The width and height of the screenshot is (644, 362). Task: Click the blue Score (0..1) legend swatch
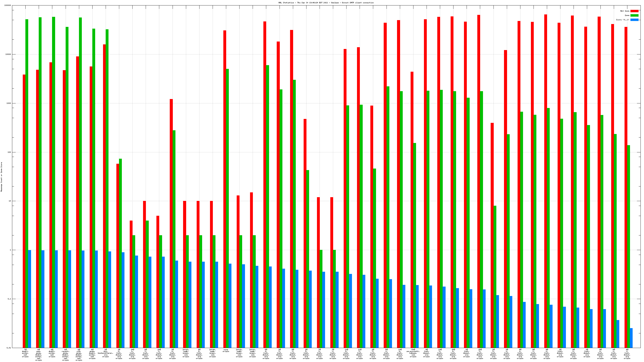point(634,20)
